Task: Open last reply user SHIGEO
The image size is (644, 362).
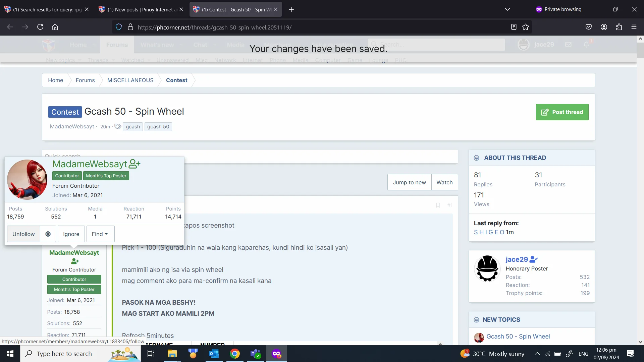Action: coord(489,232)
